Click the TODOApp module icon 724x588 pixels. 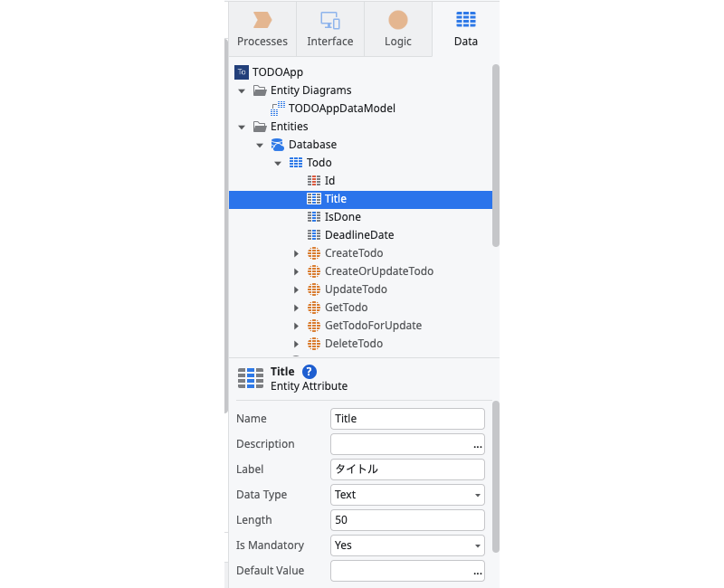tap(242, 72)
